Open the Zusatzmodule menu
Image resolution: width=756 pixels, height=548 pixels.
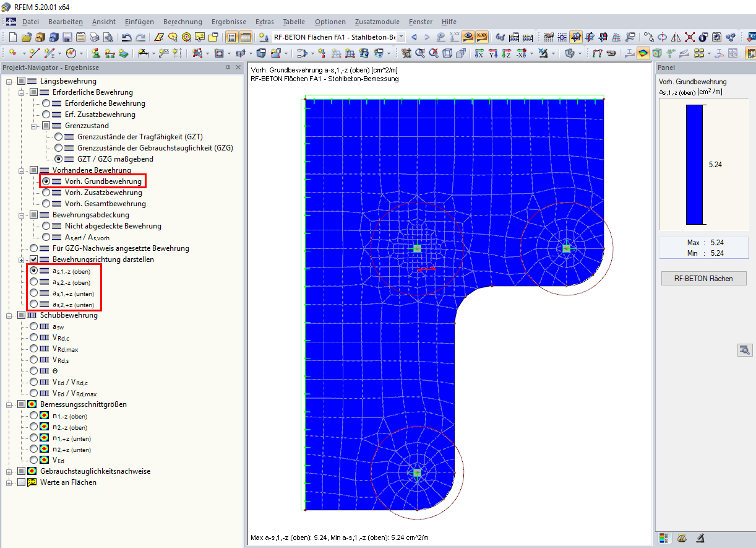coord(377,22)
